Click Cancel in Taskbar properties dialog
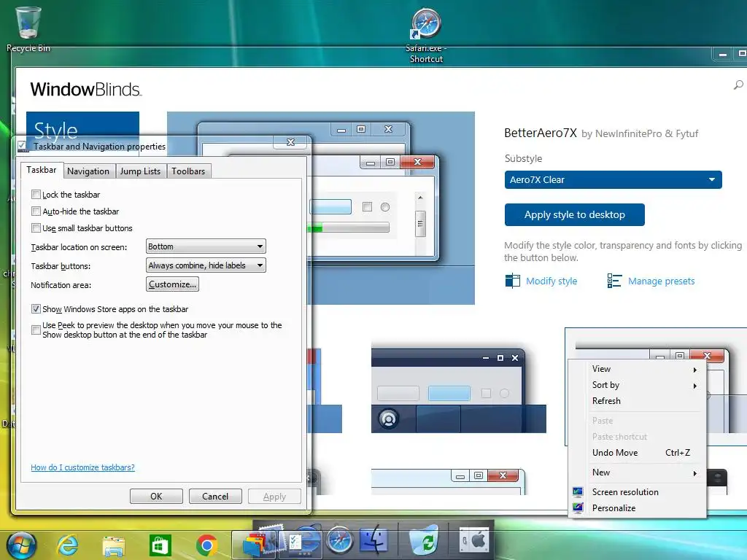 215,496
